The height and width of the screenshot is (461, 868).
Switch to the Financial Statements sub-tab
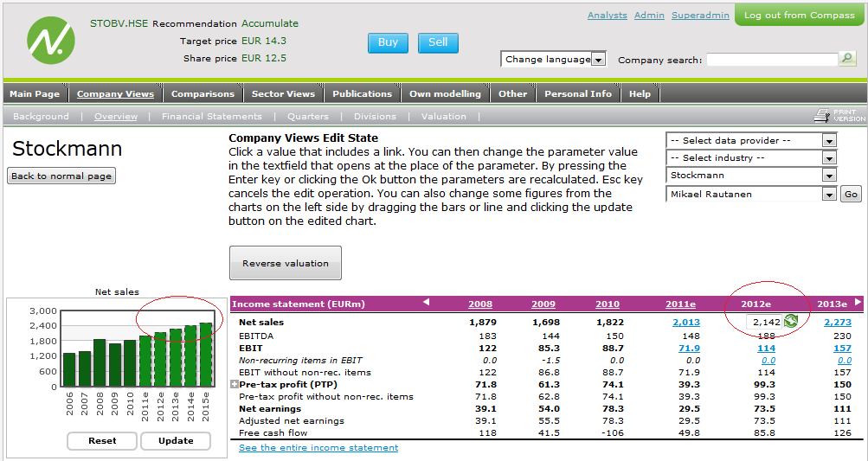(x=211, y=116)
